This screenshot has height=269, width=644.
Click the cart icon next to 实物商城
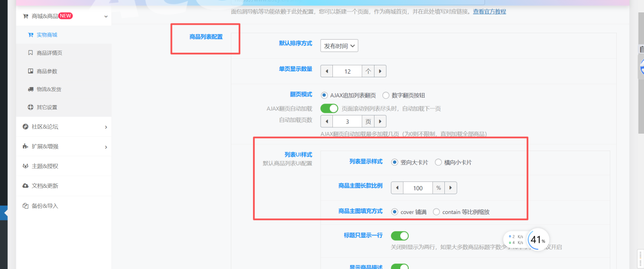tap(31, 35)
